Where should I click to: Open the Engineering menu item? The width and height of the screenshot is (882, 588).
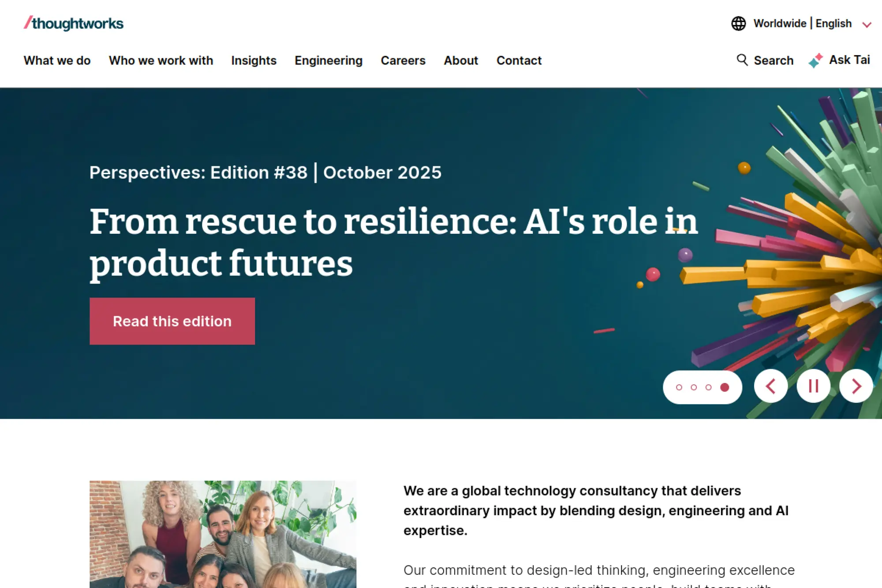click(328, 60)
